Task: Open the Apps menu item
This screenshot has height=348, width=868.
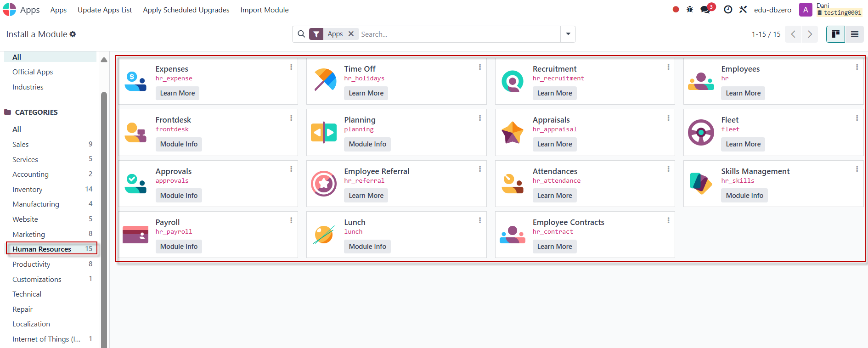Action: point(58,10)
